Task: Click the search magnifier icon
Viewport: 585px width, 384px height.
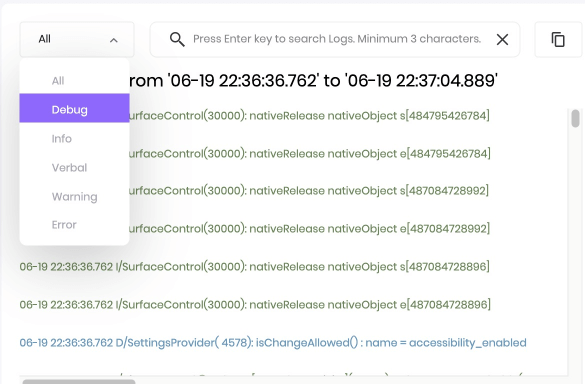Action: point(177,39)
